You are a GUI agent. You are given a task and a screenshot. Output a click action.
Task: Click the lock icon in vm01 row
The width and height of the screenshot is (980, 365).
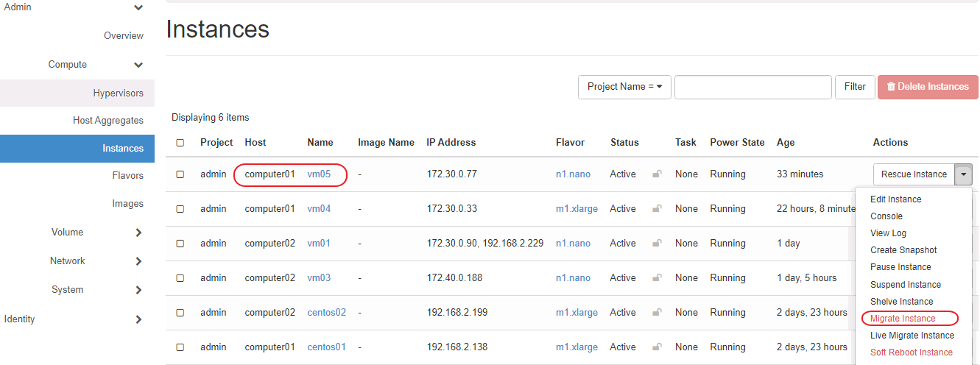coord(657,244)
